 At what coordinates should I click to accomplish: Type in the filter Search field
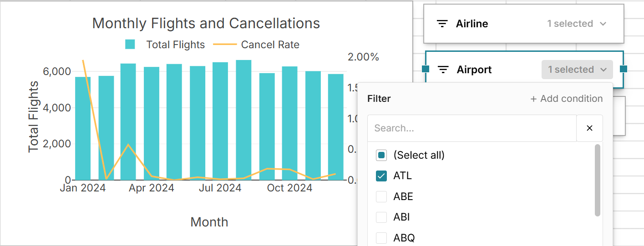[472, 128]
